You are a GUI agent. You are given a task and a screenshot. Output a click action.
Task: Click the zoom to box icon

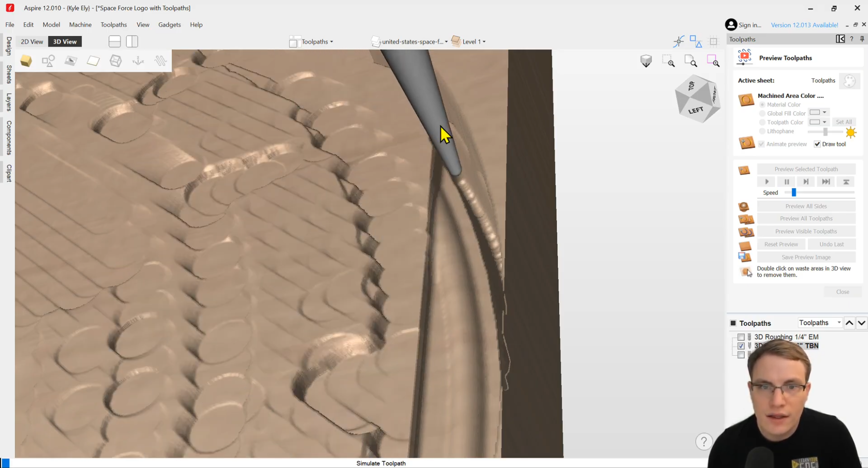point(668,61)
